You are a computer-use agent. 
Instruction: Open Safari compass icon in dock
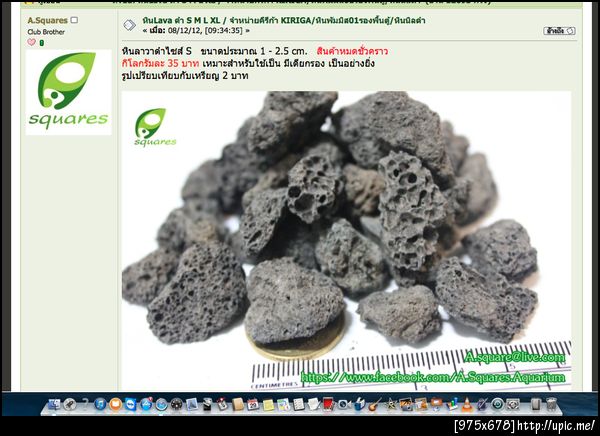click(x=161, y=404)
